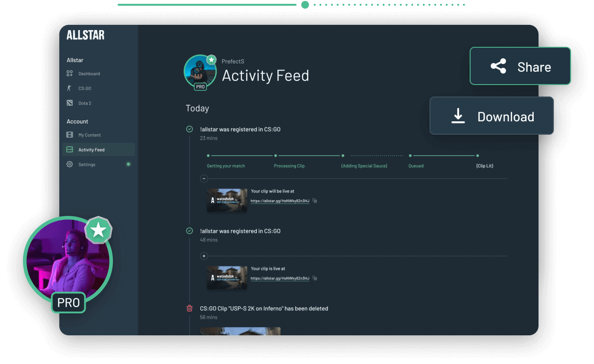Screen dimensions: 594x364
Task: Select the CS:GO sidebar icon
Action: point(69,88)
